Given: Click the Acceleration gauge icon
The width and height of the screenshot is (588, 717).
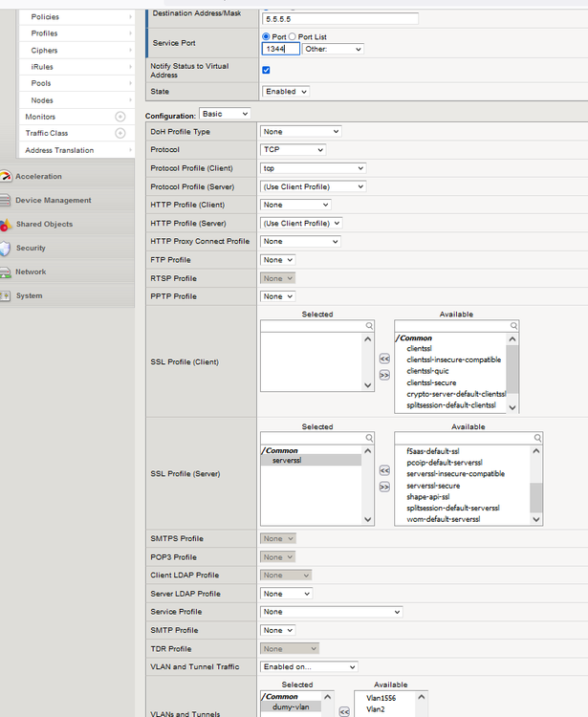Looking at the screenshot, I should [x=6, y=177].
